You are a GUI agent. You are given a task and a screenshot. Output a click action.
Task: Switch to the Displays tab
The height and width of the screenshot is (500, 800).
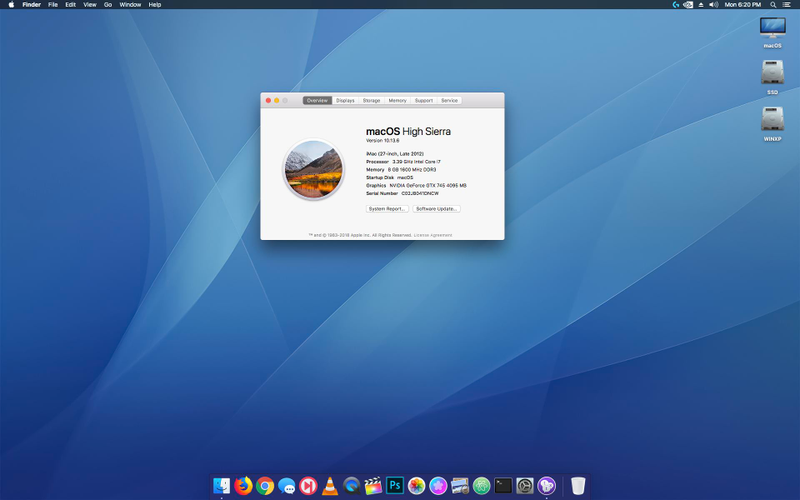345,101
